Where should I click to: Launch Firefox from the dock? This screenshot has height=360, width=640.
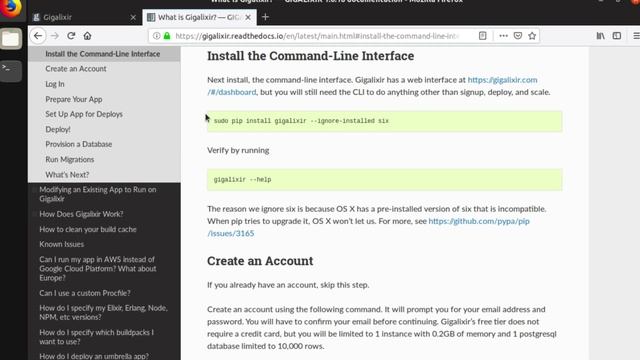[x=11, y=8]
